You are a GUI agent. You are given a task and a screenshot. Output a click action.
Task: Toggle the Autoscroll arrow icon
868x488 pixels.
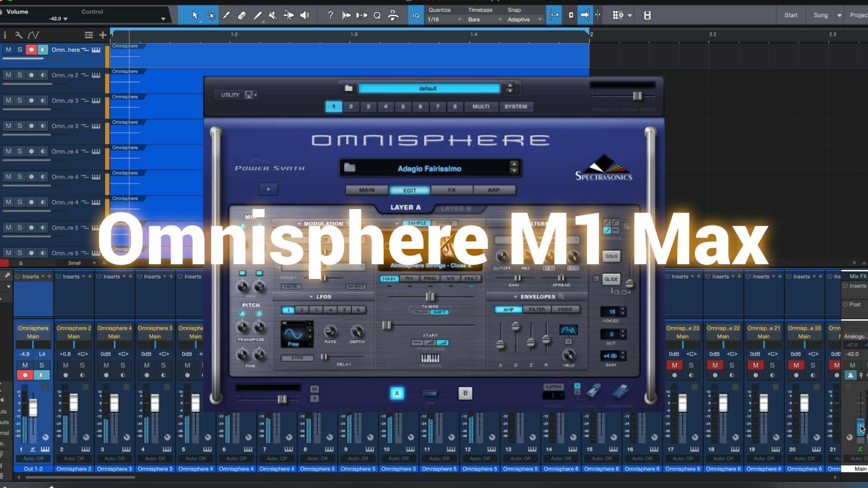(585, 15)
